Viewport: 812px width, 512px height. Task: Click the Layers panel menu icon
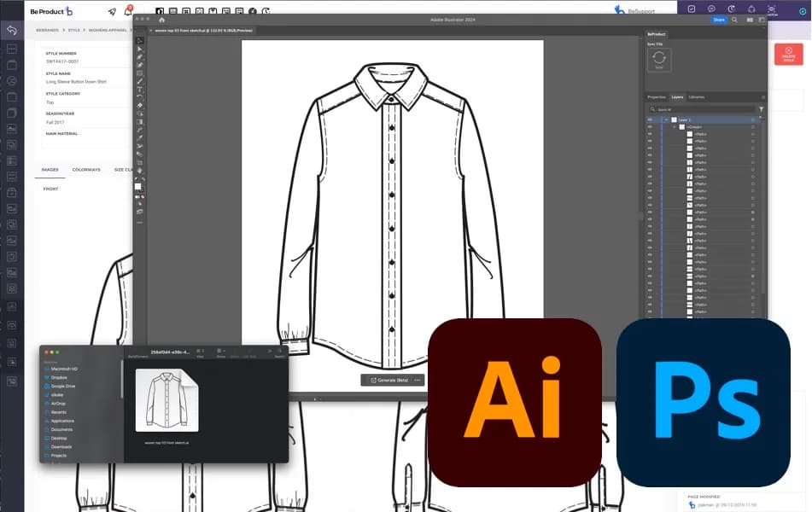click(762, 96)
